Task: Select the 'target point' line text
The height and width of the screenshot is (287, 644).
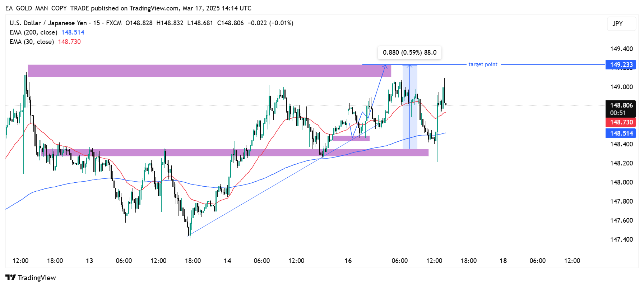Action: (483, 64)
